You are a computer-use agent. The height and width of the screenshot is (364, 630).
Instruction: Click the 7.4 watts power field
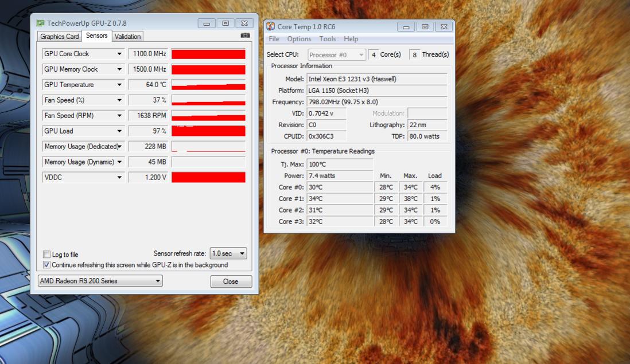pyautogui.click(x=340, y=176)
